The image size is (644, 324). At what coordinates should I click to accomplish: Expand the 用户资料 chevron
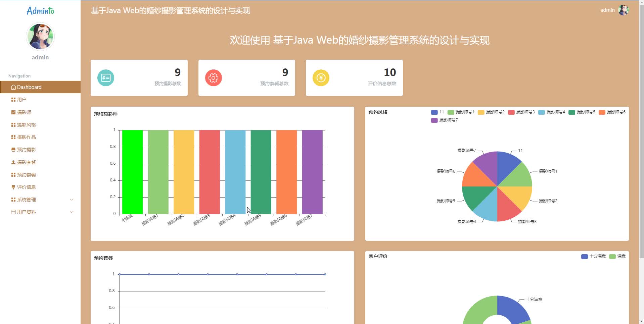pos(72,212)
